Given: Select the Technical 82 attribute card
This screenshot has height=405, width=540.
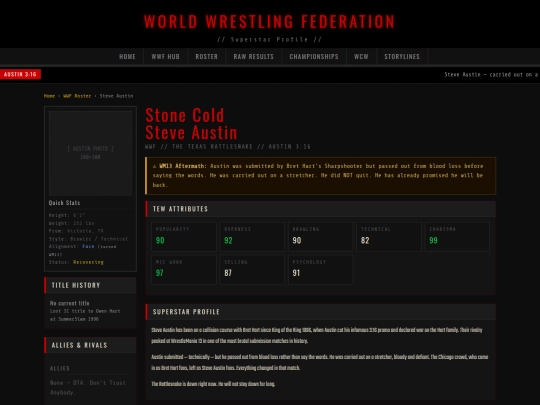Looking at the screenshot, I should coord(389,237).
